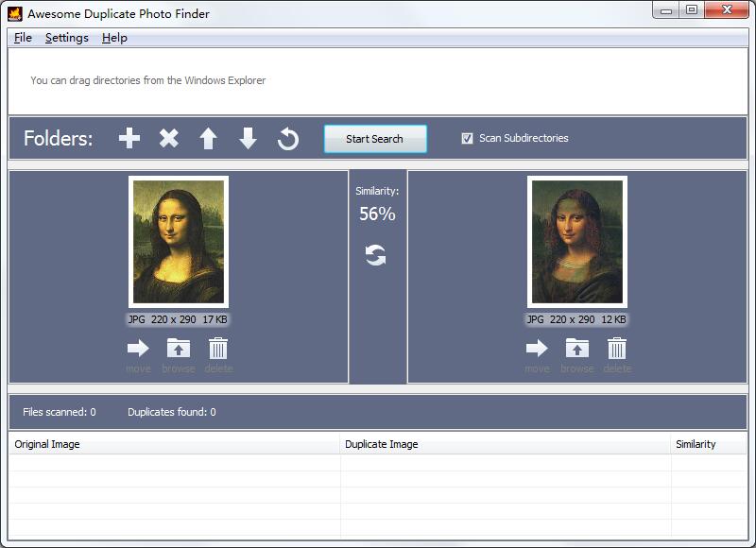Open the Settings menu
The width and height of the screenshot is (756, 548).
[x=66, y=38]
